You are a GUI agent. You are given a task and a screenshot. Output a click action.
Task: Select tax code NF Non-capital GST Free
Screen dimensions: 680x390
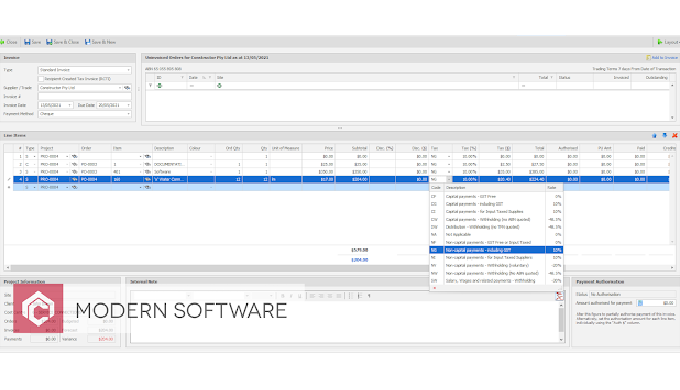(496, 243)
